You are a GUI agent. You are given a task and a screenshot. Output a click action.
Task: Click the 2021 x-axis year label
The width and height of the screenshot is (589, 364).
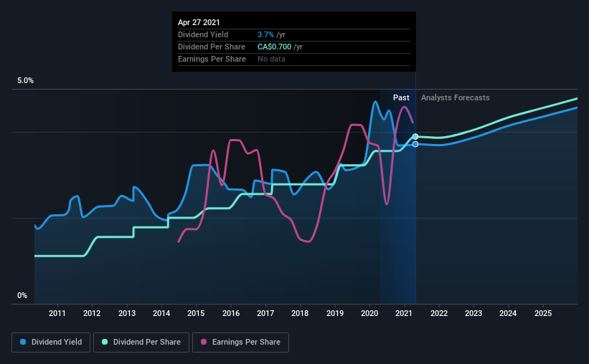tap(404, 313)
